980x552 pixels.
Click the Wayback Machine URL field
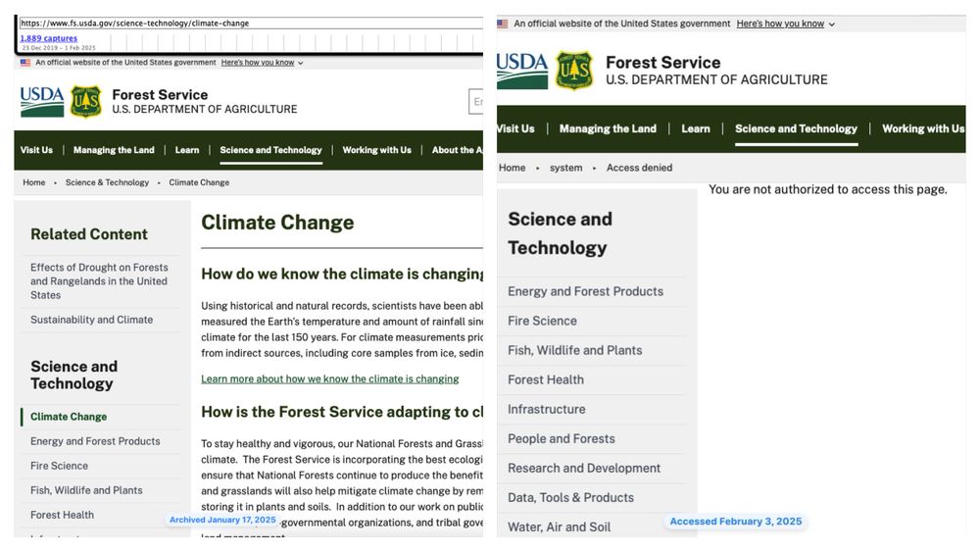point(251,24)
